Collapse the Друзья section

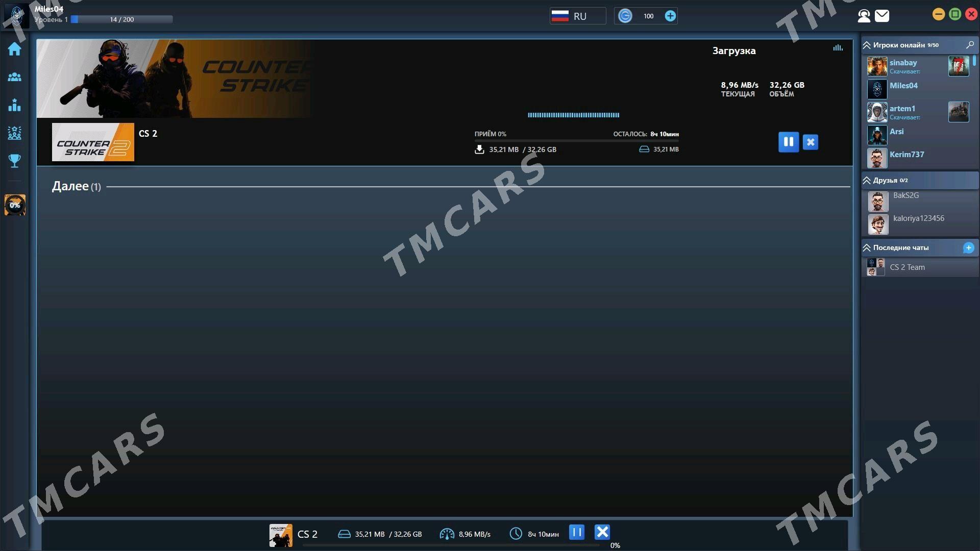pos(867,181)
